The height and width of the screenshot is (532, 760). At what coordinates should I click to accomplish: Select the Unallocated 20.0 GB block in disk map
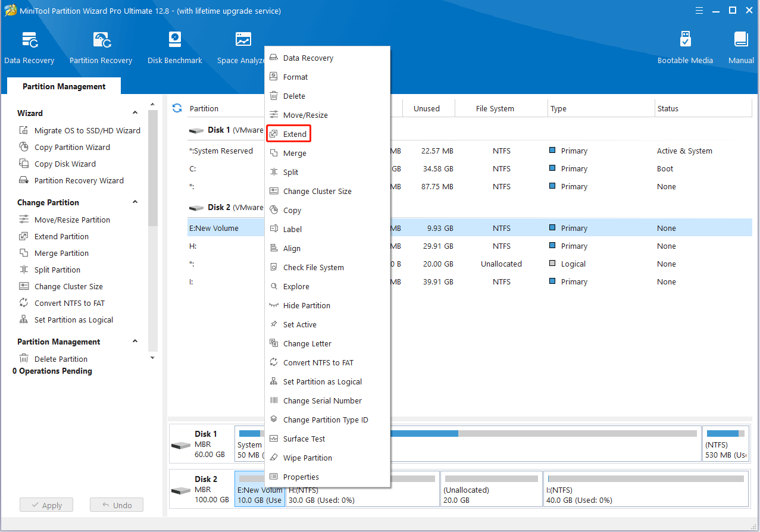click(491, 490)
